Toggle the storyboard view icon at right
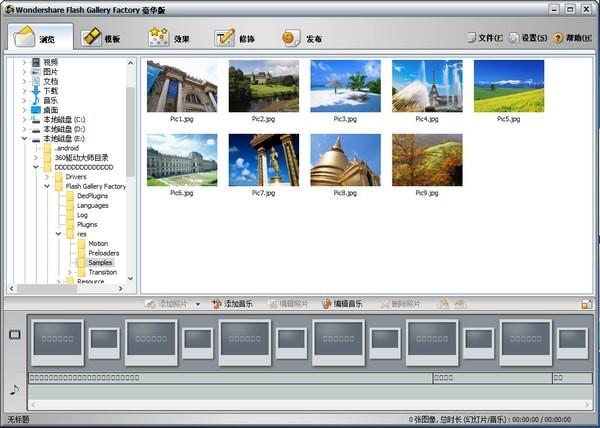The height and width of the screenshot is (428, 600). tap(586, 304)
